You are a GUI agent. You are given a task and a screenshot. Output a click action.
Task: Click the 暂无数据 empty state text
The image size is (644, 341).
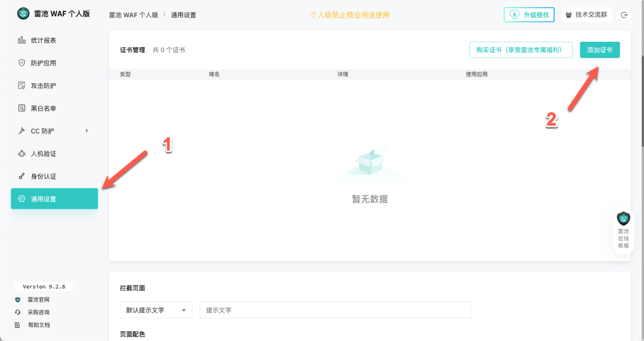pyautogui.click(x=370, y=199)
